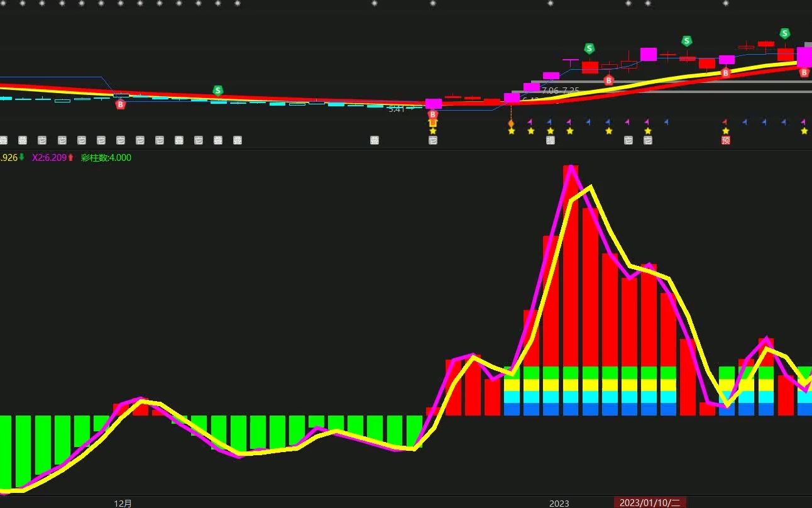The width and height of the screenshot is (812, 508).
Task: Click the red B marker under the 12月 downtrend start
Action: click(x=121, y=104)
